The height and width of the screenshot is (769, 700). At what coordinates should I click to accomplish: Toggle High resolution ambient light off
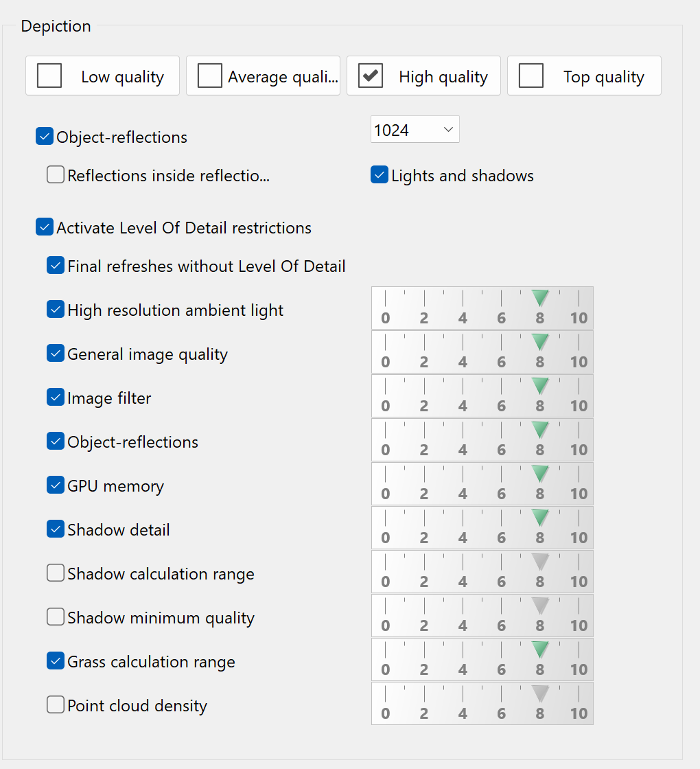point(55,309)
